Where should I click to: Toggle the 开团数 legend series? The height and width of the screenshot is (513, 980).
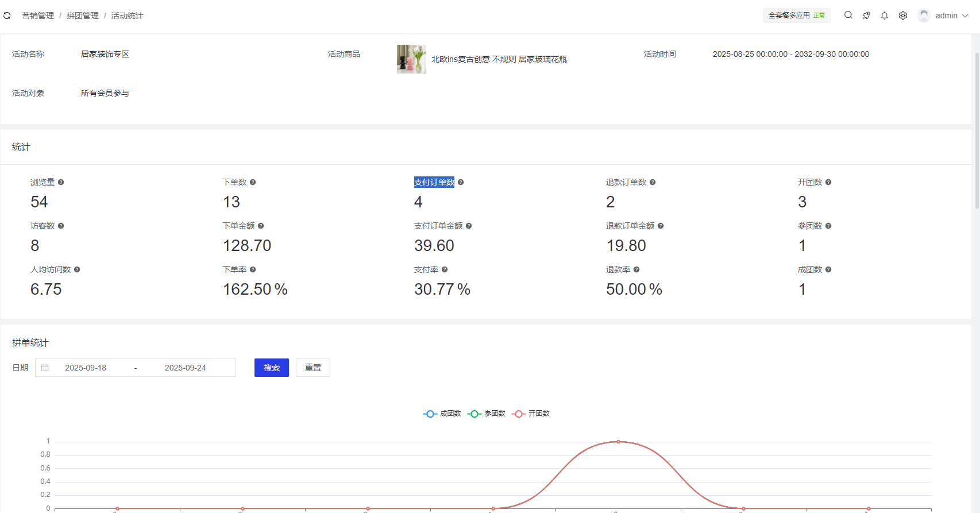(x=531, y=414)
